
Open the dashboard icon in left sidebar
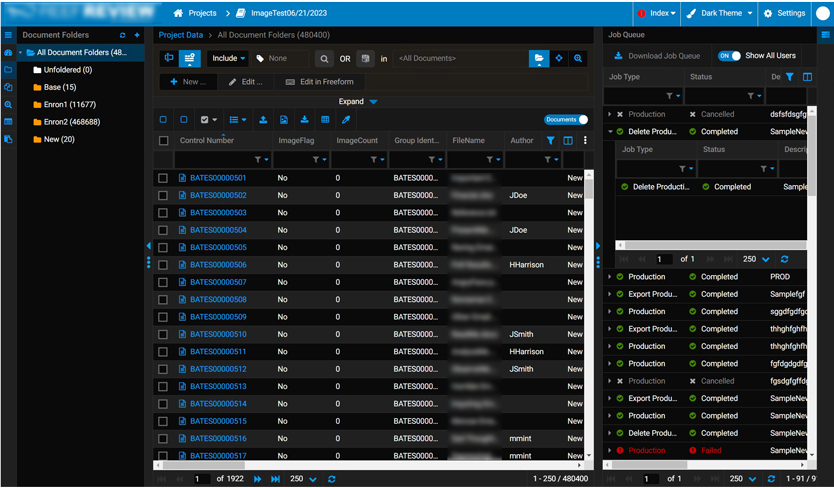[8, 52]
